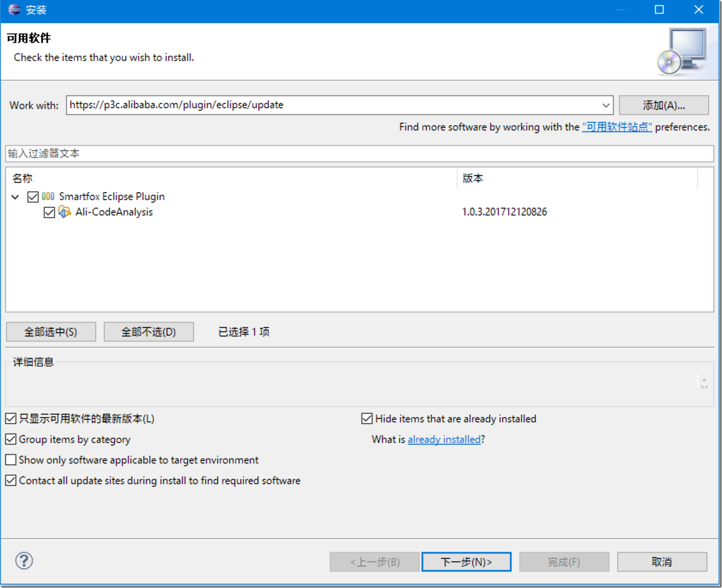Click the filter text input field

pos(359,154)
